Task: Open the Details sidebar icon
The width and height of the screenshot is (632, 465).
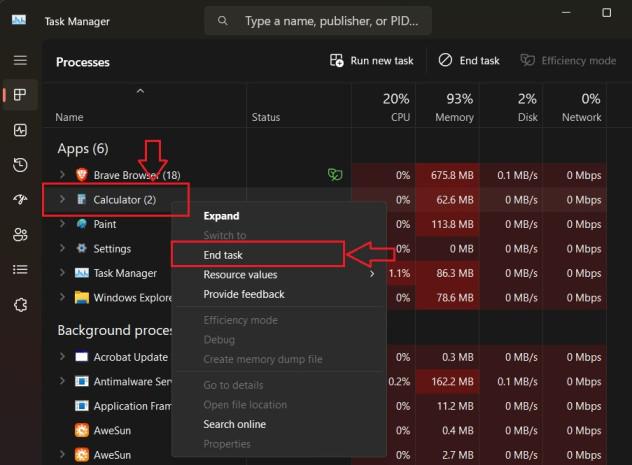Action: 20,270
